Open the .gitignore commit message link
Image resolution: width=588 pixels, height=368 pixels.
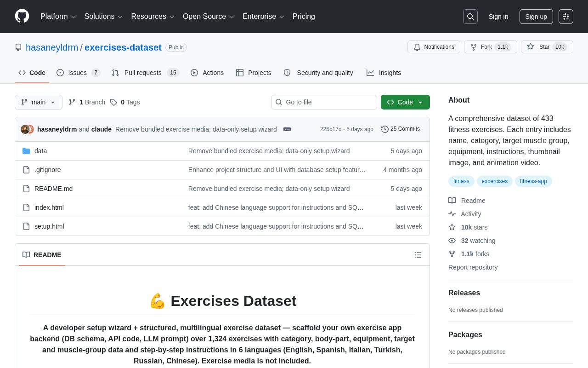tap(277, 170)
